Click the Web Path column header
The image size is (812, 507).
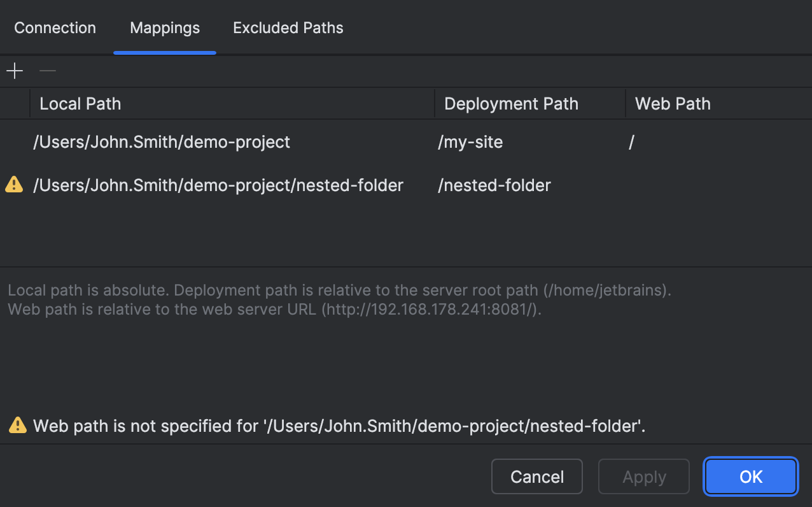tap(673, 103)
